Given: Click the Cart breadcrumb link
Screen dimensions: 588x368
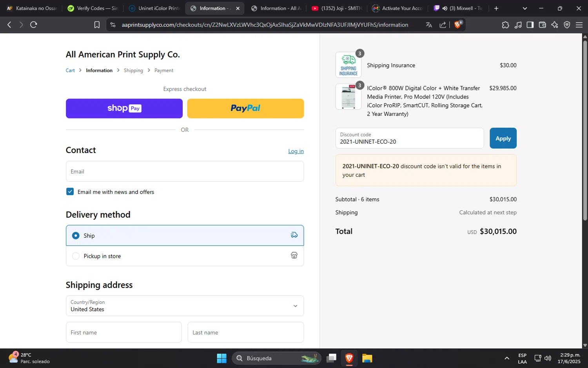Looking at the screenshot, I should point(70,71).
